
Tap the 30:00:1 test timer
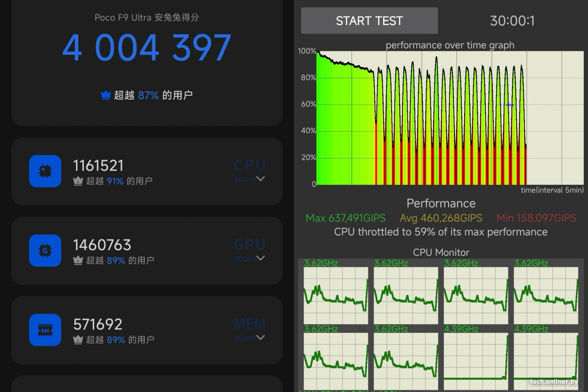513,21
